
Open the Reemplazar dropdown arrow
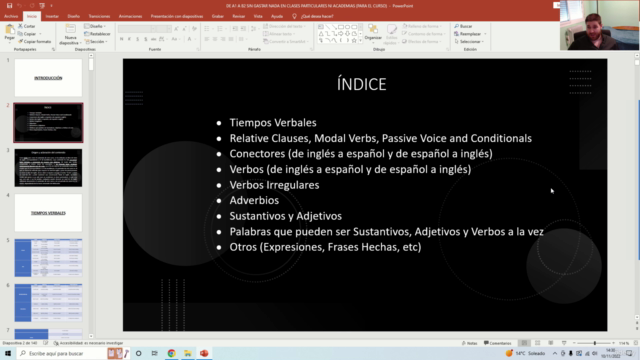click(x=485, y=34)
